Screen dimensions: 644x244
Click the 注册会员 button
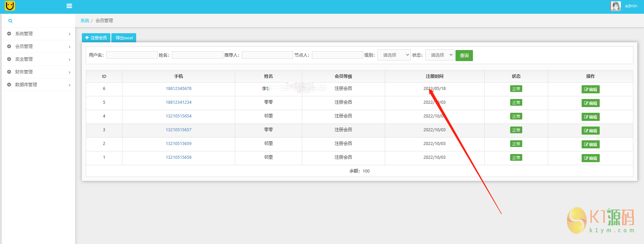click(x=96, y=38)
